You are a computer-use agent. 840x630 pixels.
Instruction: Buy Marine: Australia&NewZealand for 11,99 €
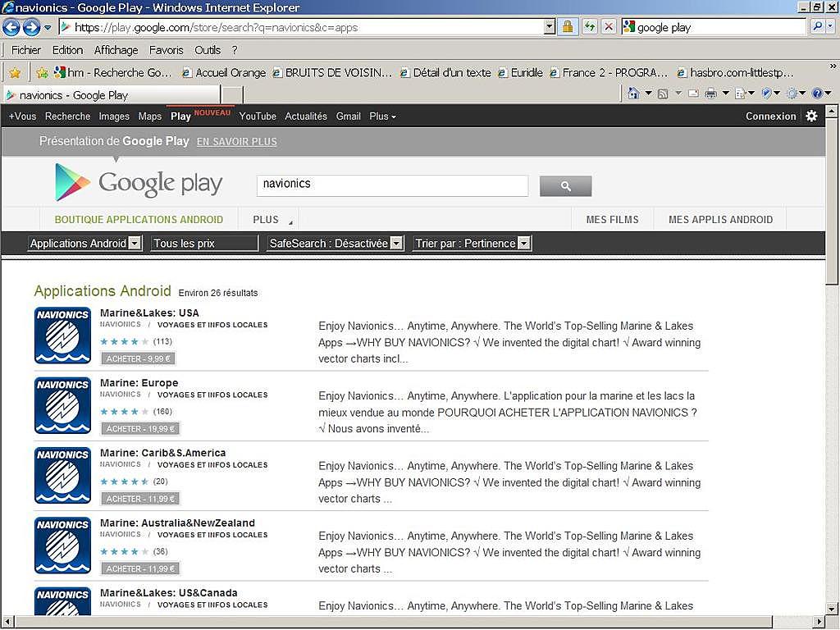pyautogui.click(x=140, y=568)
